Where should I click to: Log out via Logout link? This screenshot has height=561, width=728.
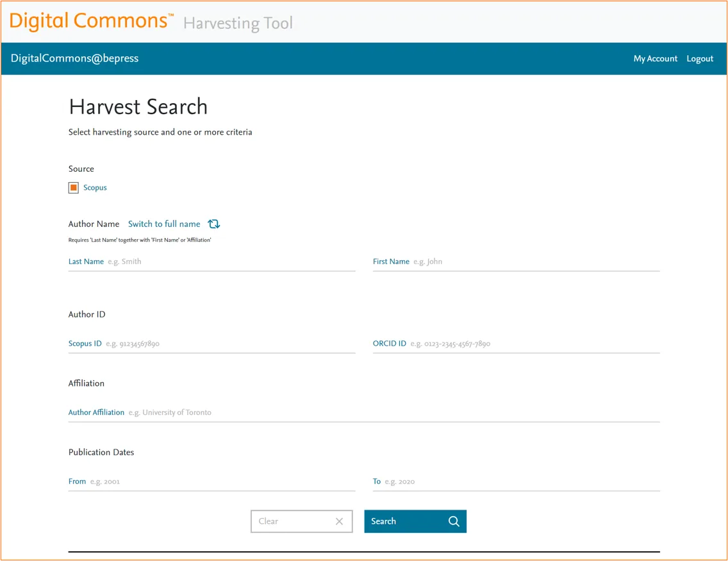pyautogui.click(x=700, y=58)
